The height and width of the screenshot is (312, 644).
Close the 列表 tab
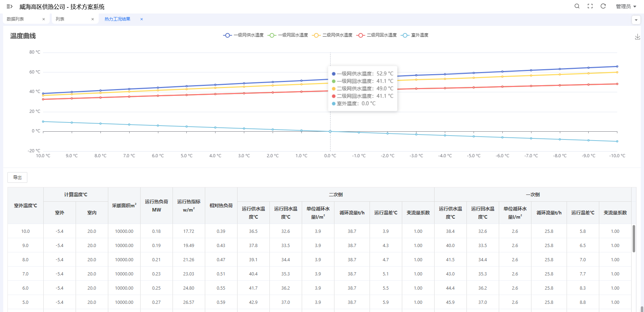click(93, 19)
